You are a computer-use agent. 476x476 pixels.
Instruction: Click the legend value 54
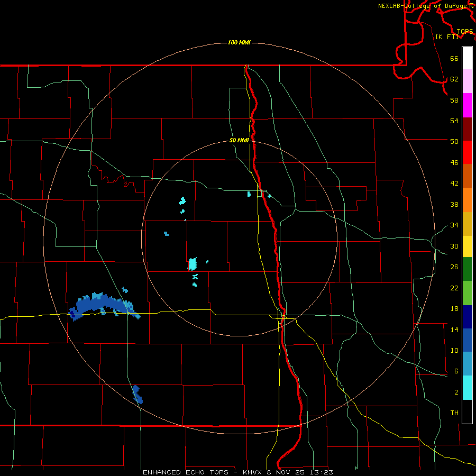point(454,121)
